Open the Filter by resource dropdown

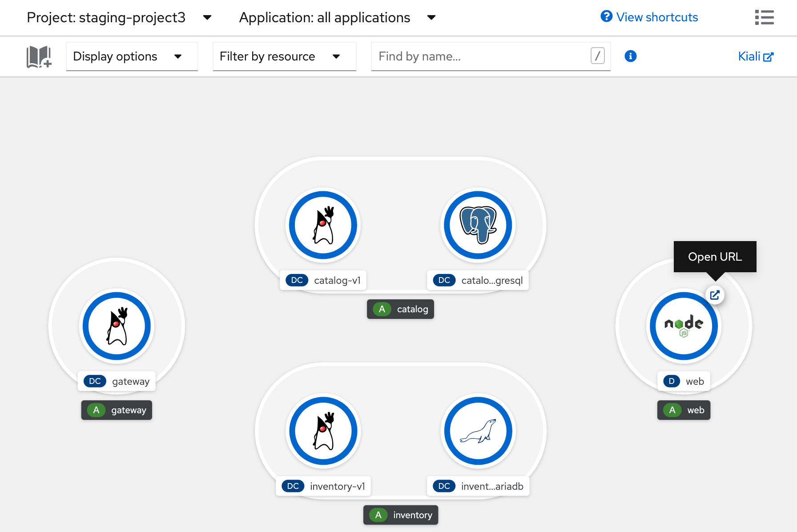(x=284, y=56)
